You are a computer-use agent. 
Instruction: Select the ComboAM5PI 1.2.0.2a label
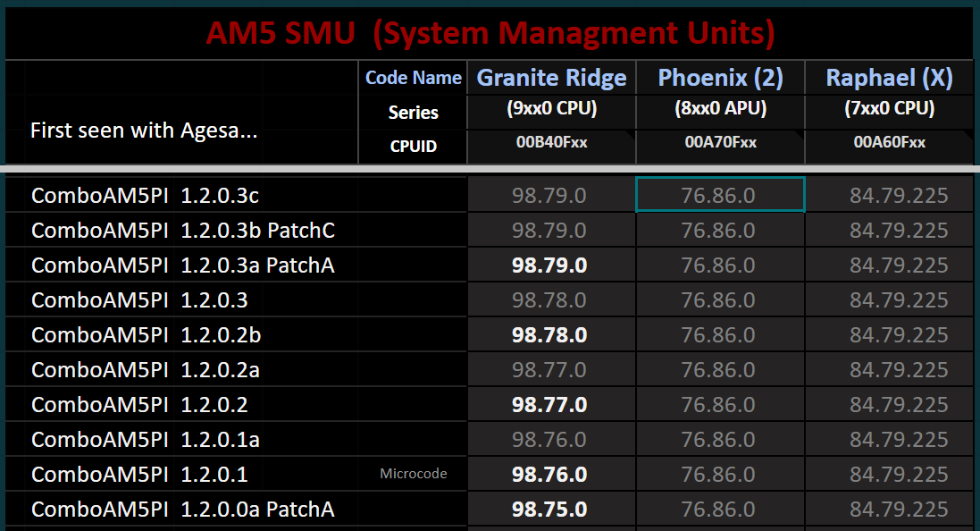point(146,370)
